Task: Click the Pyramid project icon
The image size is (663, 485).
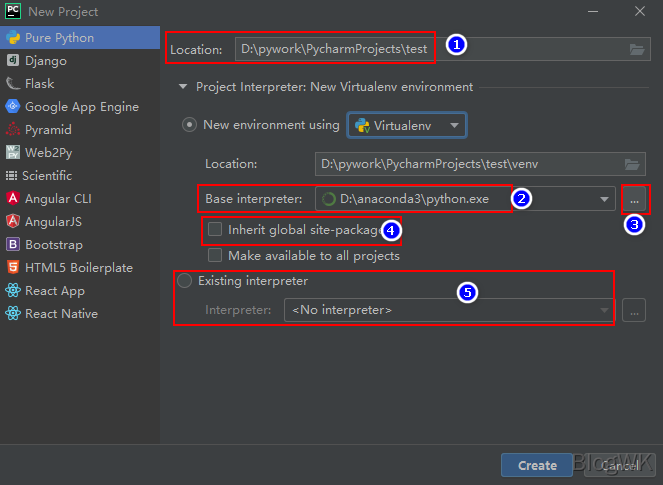Action: tap(13, 129)
